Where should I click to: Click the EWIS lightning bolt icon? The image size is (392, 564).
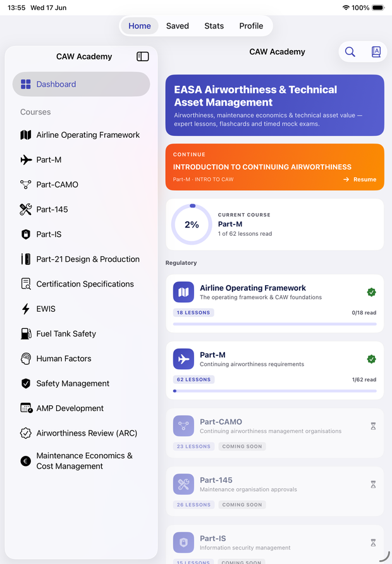25,309
